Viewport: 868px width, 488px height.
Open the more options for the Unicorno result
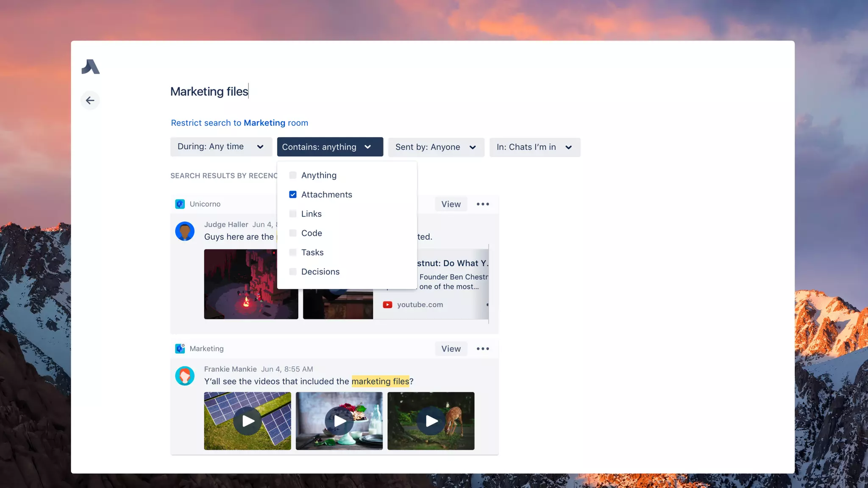tap(483, 204)
